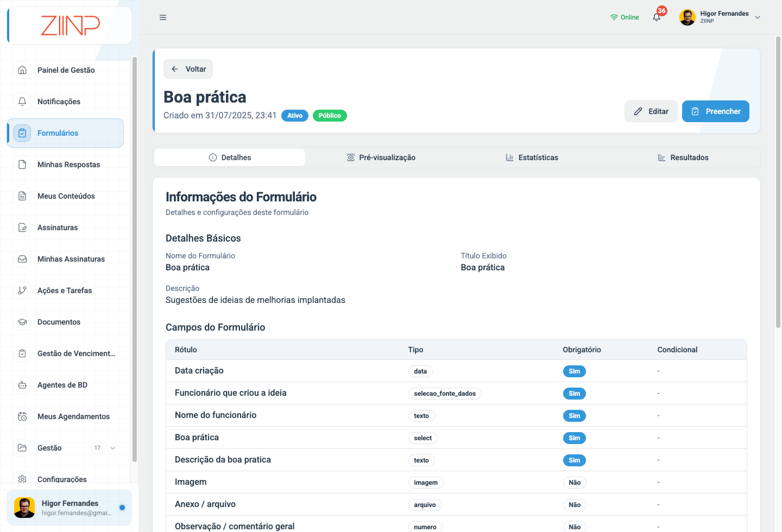The image size is (782, 532).
Task: Click the Assinaturas signature icon
Action: (x=22, y=227)
